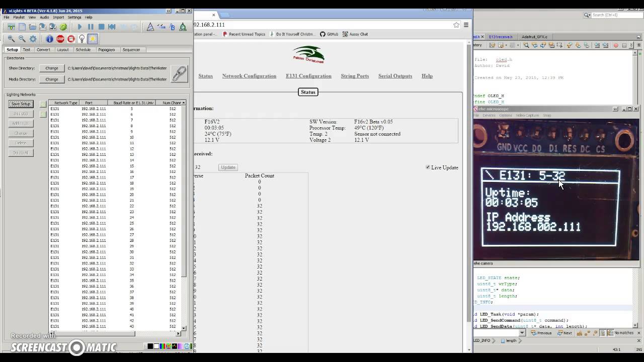Open the Help link on Falcon page
The width and height of the screenshot is (644, 362).
pos(427,76)
